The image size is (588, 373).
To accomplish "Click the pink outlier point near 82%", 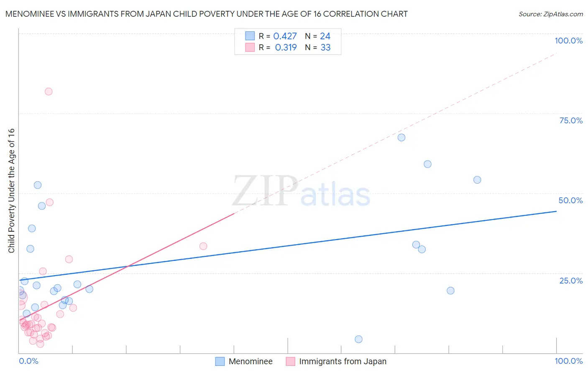I will [49, 92].
